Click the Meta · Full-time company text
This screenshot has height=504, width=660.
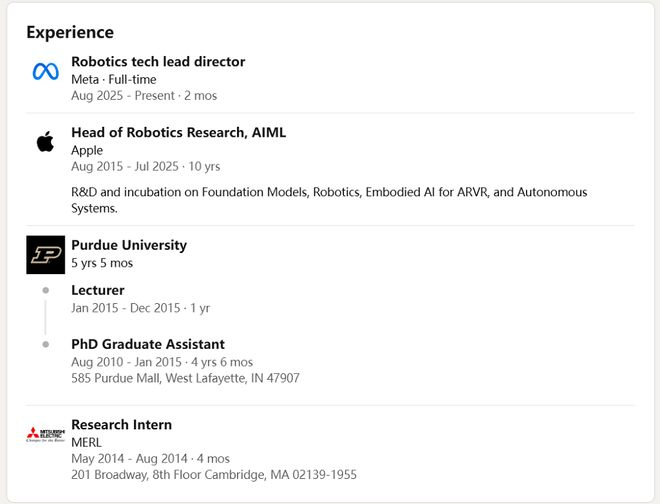tap(114, 79)
